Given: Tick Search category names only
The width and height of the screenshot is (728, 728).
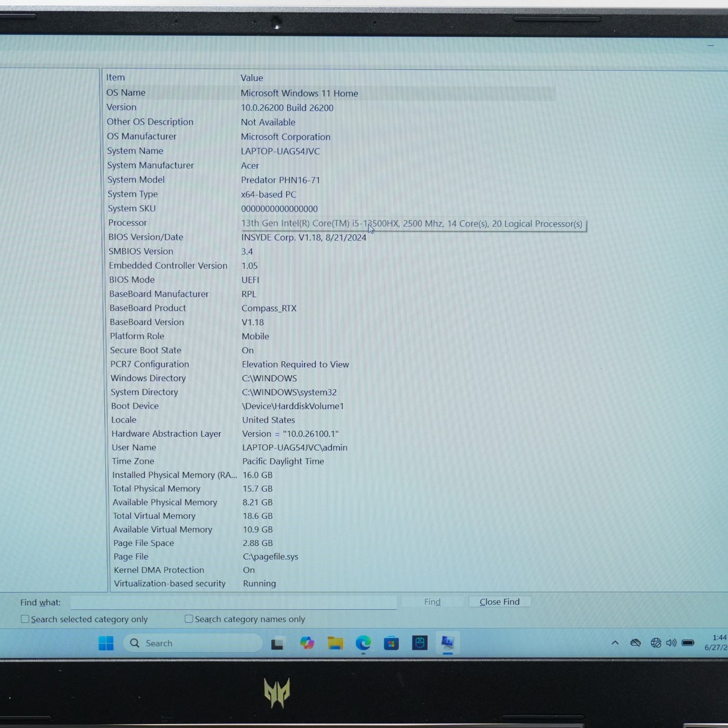Looking at the screenshot, I should (189, 619).
